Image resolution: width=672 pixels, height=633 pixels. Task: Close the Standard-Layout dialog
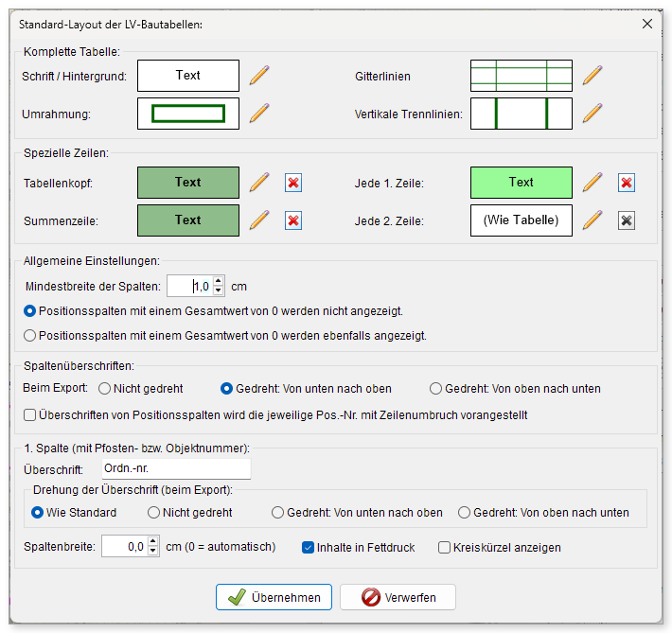pyautogui.click(x=647, y=24)
